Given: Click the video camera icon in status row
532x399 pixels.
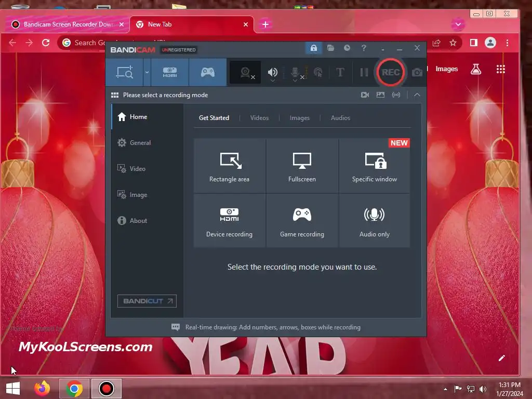Looking at the screenshot, I should pyautogui.click(x=365, y=95).
